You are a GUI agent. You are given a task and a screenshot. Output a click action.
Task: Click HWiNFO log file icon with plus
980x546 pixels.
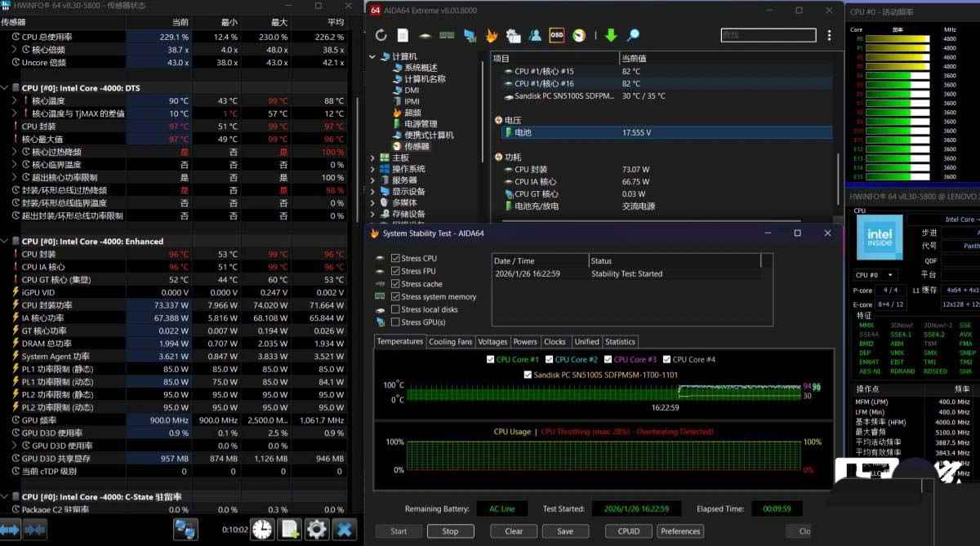[290, 529]
